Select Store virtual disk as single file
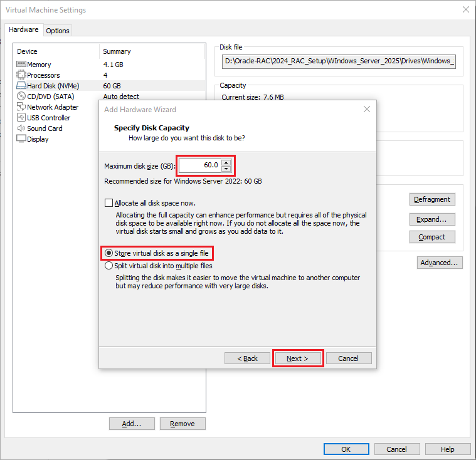Screen dimensions: 476x460 109,253
